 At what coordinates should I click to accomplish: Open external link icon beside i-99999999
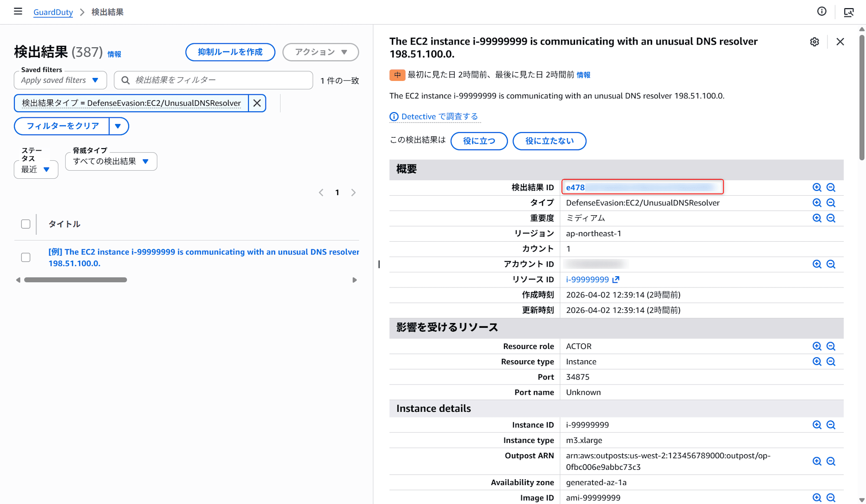(x=616, y=280)
